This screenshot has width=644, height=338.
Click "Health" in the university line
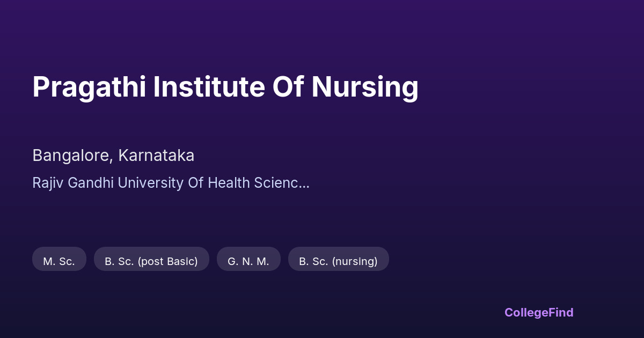click(x=229, y=183)
